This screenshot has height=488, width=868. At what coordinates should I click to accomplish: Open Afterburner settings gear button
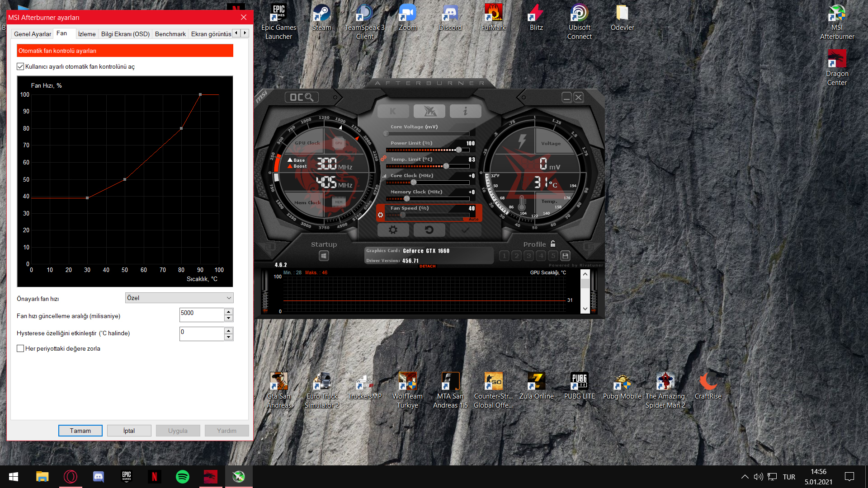[393, 230]
